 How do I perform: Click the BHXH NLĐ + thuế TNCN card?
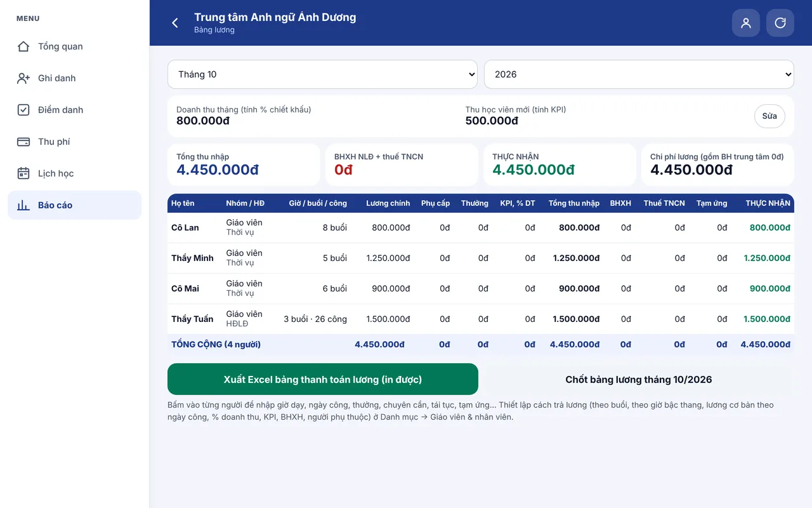[402, 164]
